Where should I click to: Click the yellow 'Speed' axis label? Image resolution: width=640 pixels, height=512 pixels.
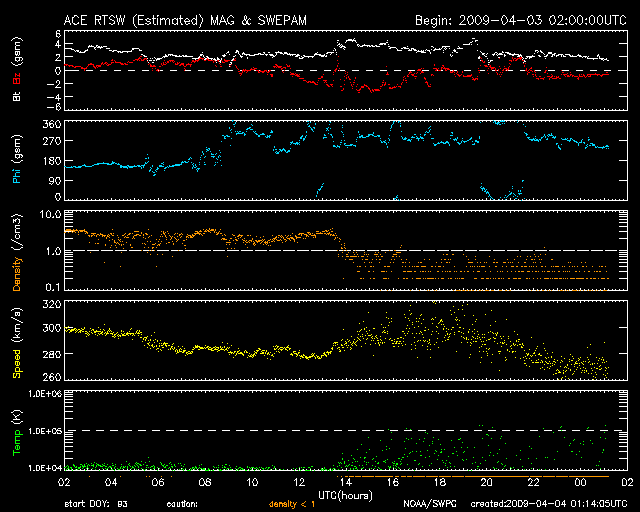[17, 364]
